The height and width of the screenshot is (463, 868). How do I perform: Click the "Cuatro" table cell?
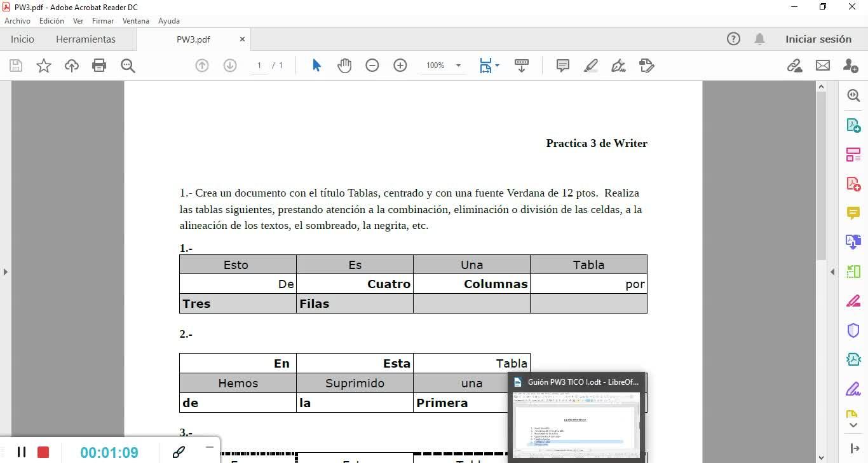point(389,284)
